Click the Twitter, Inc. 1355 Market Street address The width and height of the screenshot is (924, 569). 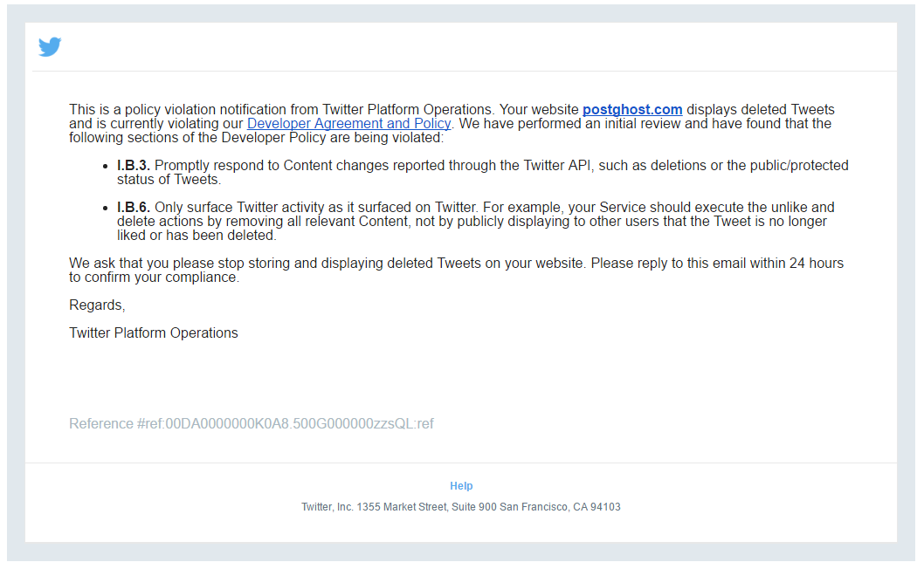pyautogui.click(x=461, y=506)
